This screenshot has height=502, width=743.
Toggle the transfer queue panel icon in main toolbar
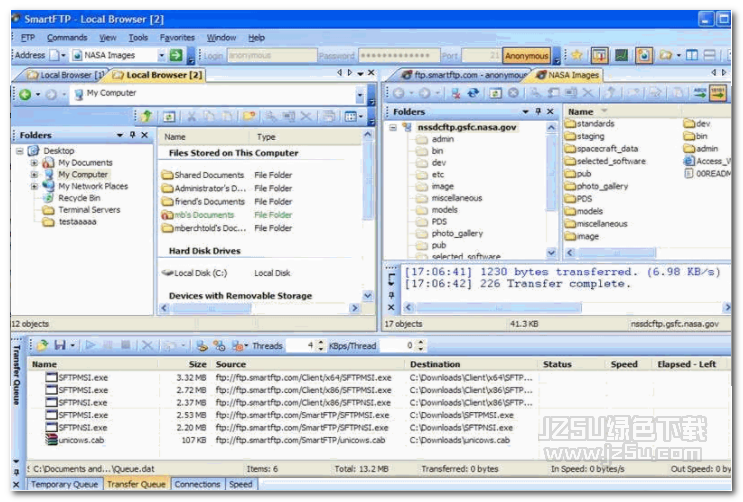[599, 55]
